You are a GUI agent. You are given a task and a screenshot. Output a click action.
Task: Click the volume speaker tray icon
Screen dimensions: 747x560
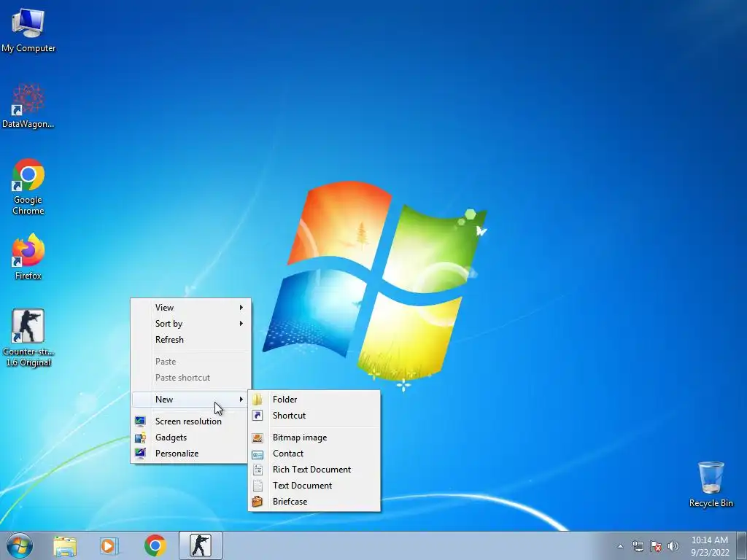pos(673,546)
